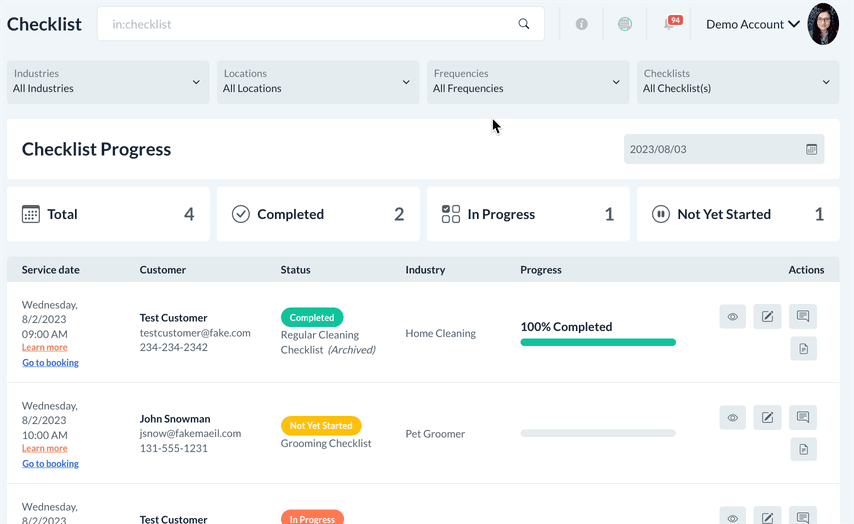Screen dimensions: 854x524
Task: Edit John Snowman's Grooming Checklist
Action: pos(767,418)
